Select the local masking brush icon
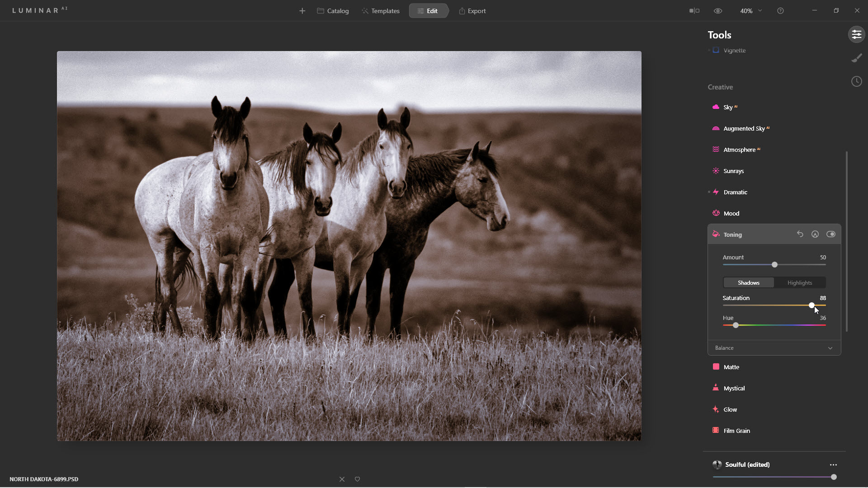 coord(856,58)
